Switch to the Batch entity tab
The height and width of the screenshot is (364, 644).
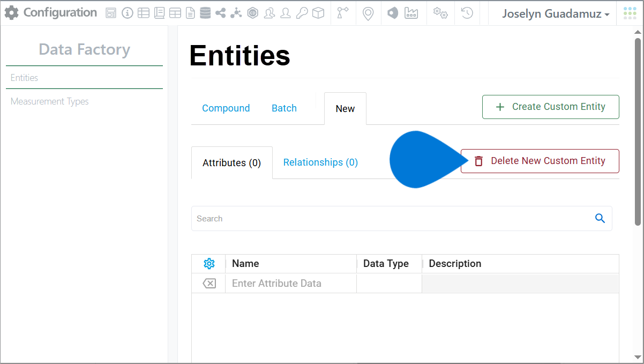[x=284, y=108]
